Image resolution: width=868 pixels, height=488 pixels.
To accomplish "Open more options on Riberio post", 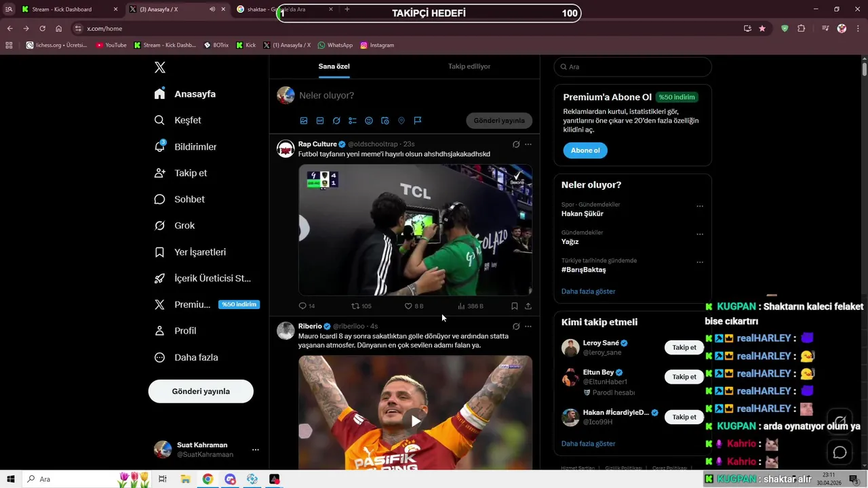I will click(x=528, y=327).
